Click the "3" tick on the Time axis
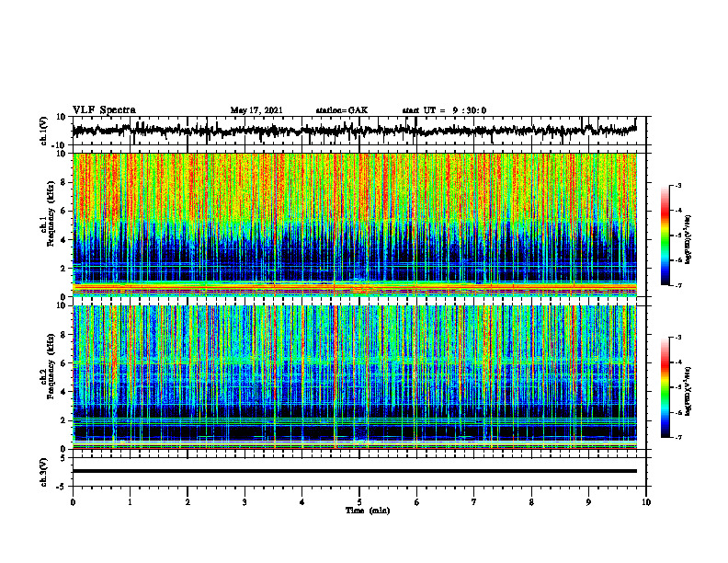The width and height of the screenshot is (728, 563). point(245,502)
